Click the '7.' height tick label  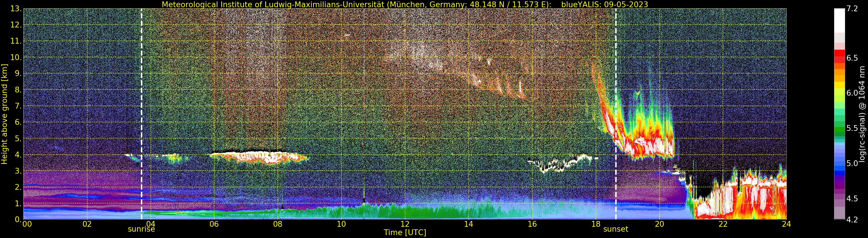18,106
